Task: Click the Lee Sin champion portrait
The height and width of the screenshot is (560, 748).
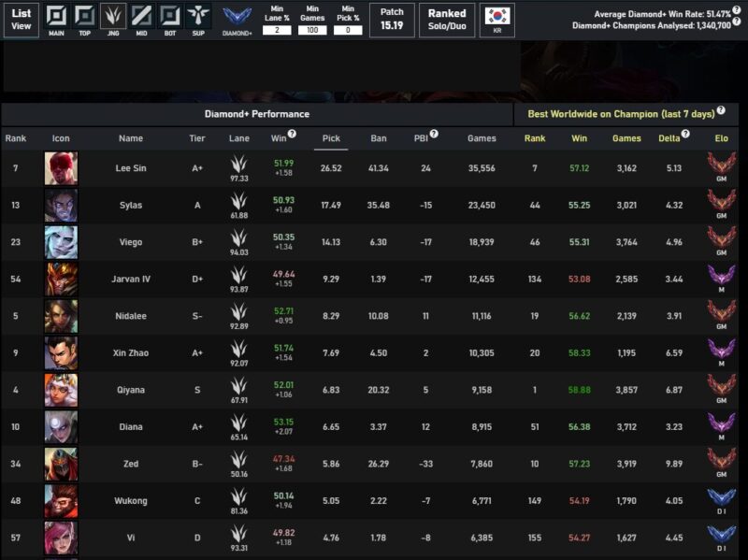Action: [x=61, y=168]
